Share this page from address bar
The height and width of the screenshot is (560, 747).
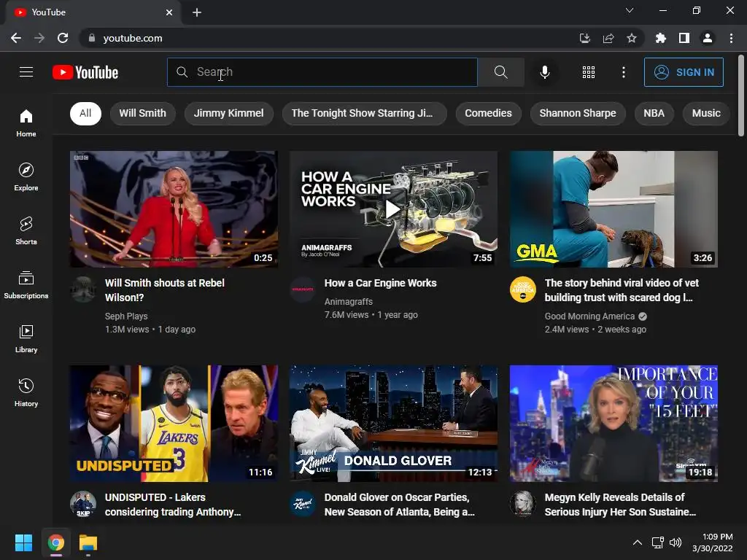[608, 38]
